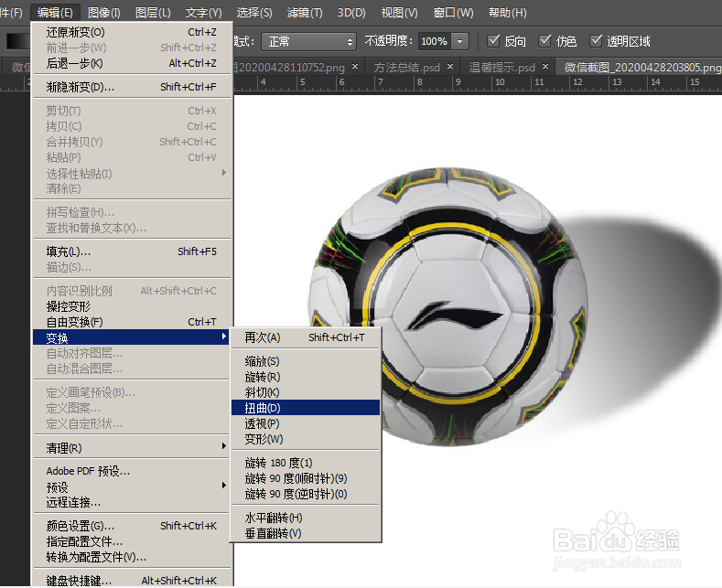This screenshot has height=588, width=722.
Task: Click the opacity 100% input field
Action: pos(435,41)
